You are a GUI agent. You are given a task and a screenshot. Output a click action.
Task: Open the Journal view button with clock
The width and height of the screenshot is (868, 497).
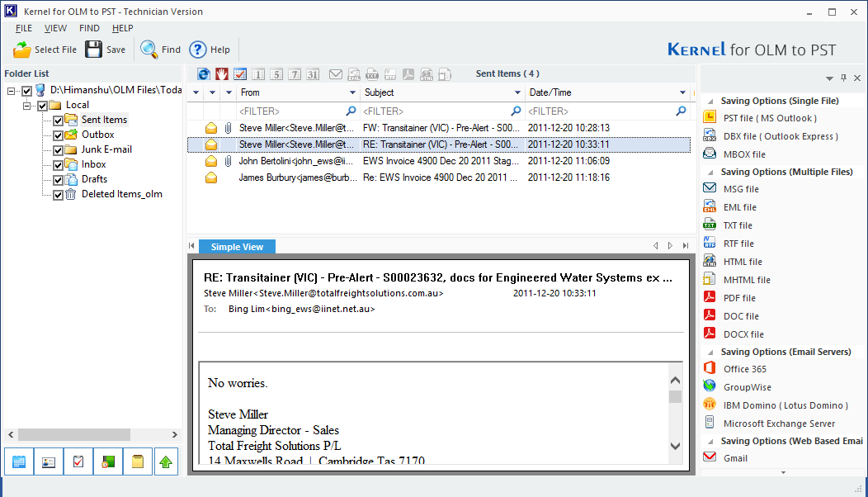click(x=108, y=461)
